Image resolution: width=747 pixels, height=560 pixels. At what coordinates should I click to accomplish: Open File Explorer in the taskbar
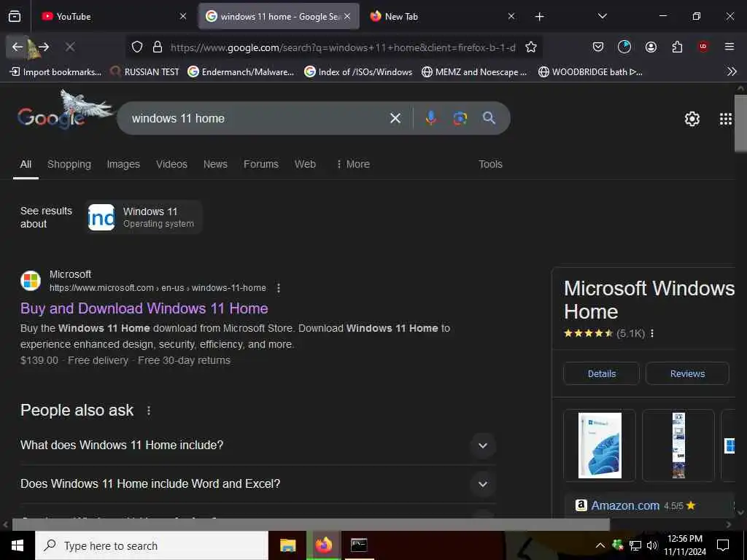coord(287,545)
